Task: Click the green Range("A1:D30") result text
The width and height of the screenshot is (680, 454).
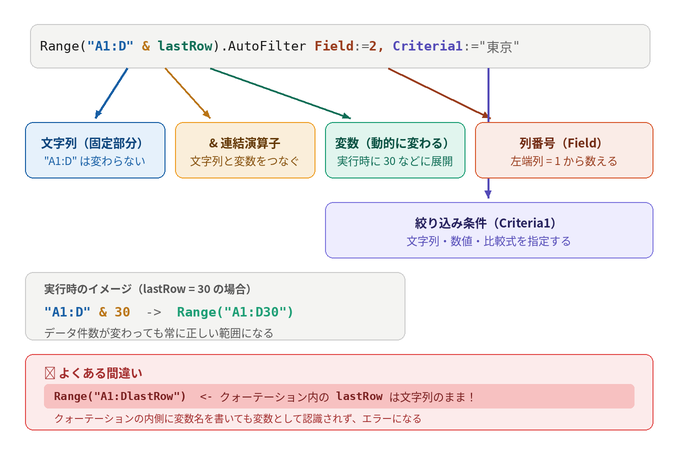Action: pyautogui.click(x=235, y=312)
